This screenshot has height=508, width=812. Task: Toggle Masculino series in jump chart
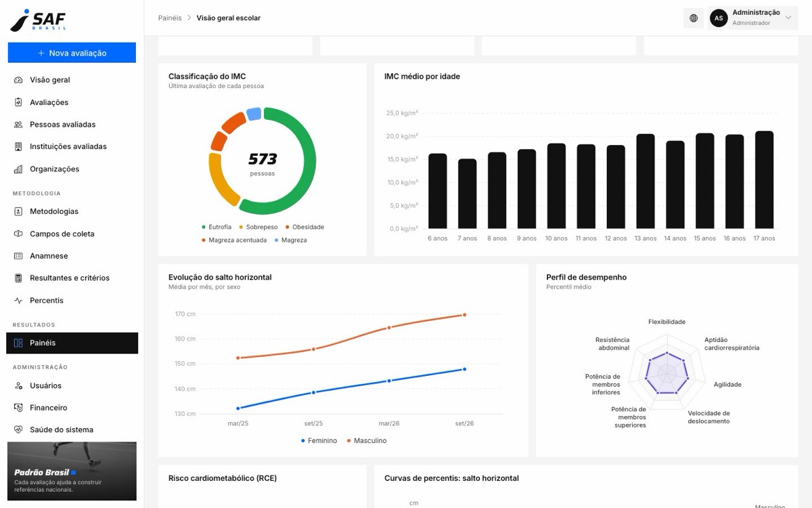(x=367, y=441)
